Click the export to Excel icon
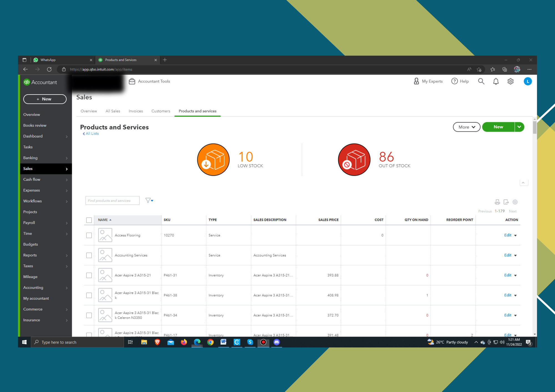 tap(506, 202)
